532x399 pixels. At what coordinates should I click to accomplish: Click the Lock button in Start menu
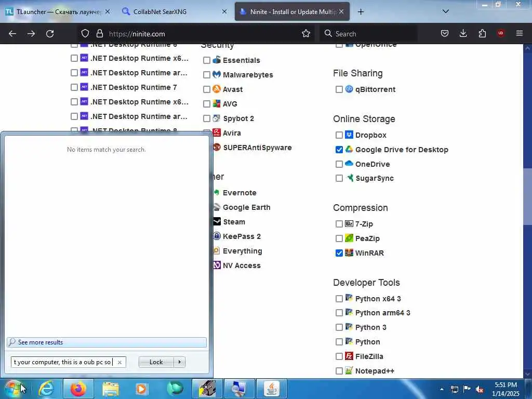[x=156, y=362]
